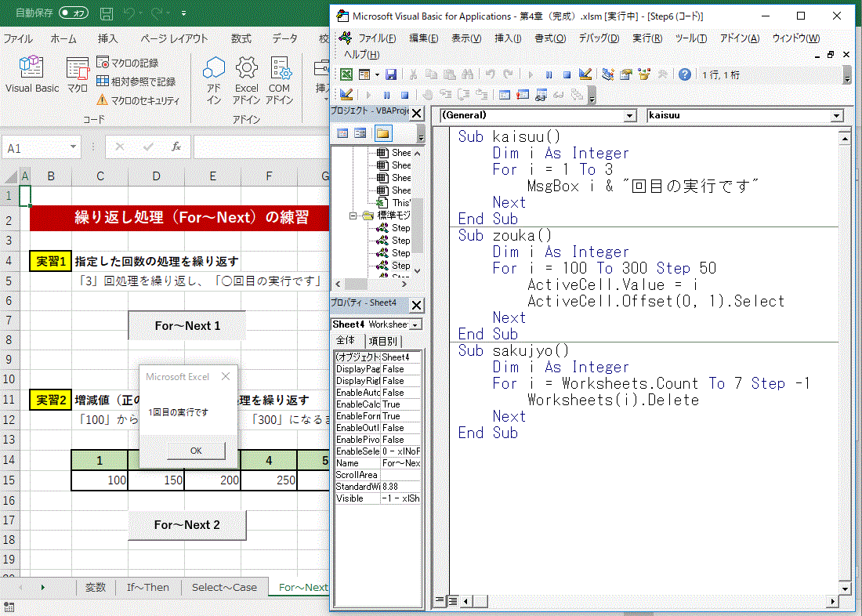
Task: Open the Sheet4 Worksheet object dropdown in Properties
Action: click(416, 324)
